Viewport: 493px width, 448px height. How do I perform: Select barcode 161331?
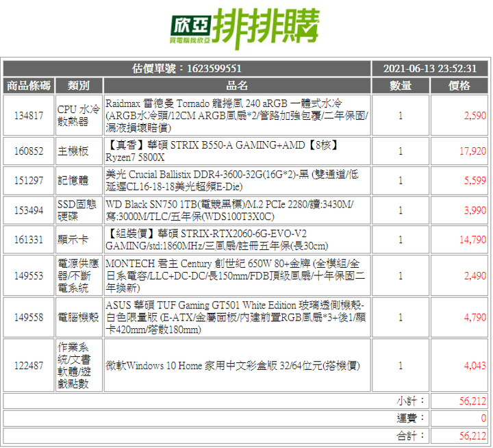29,240
